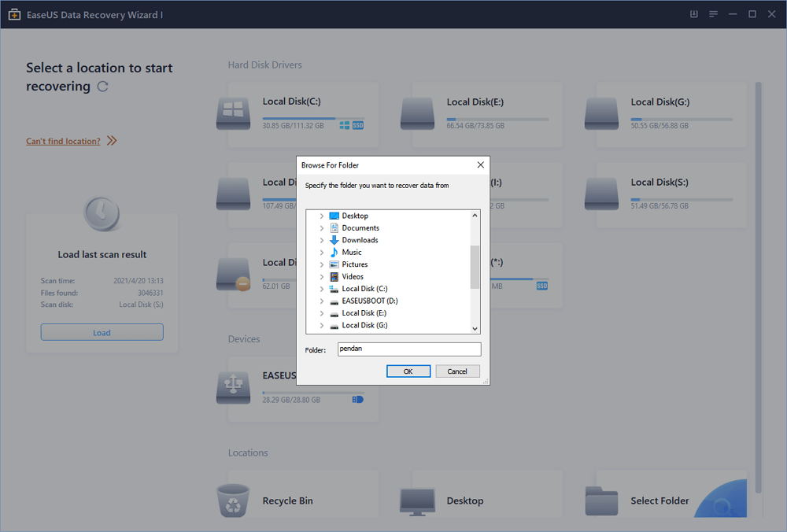This screenshot has height=532, width=787.
Task: Select 'Local Disk (C:)' label in tree
Action: 364,289
